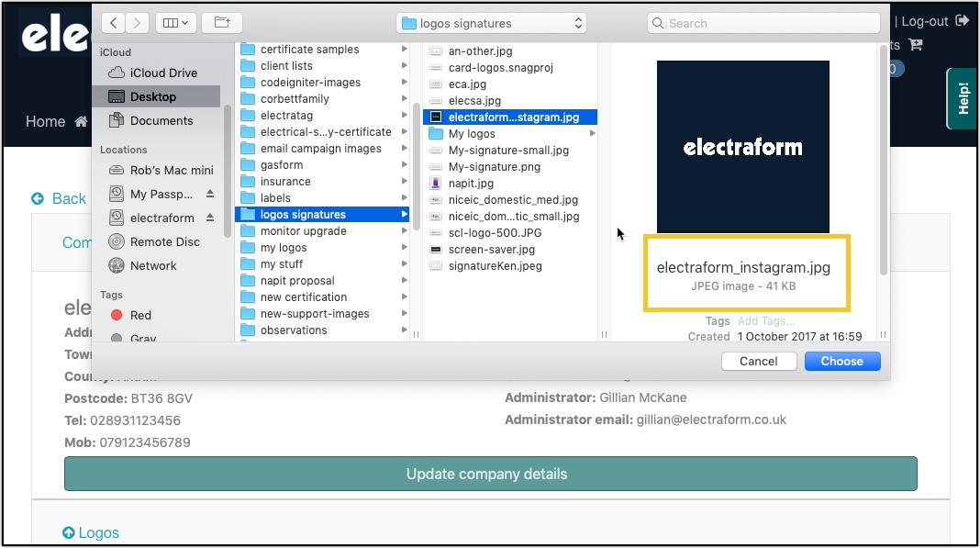Click the Add Tags field in preview

coord(765,321)
